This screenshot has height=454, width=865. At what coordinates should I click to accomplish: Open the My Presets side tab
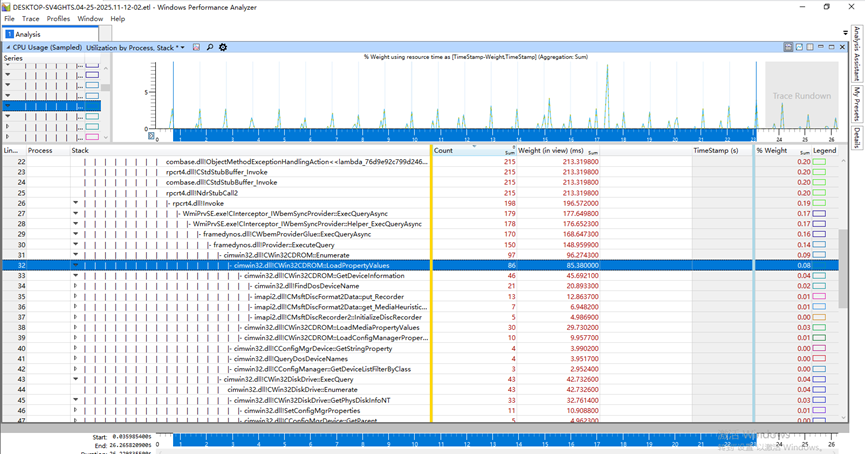(857, 103)
